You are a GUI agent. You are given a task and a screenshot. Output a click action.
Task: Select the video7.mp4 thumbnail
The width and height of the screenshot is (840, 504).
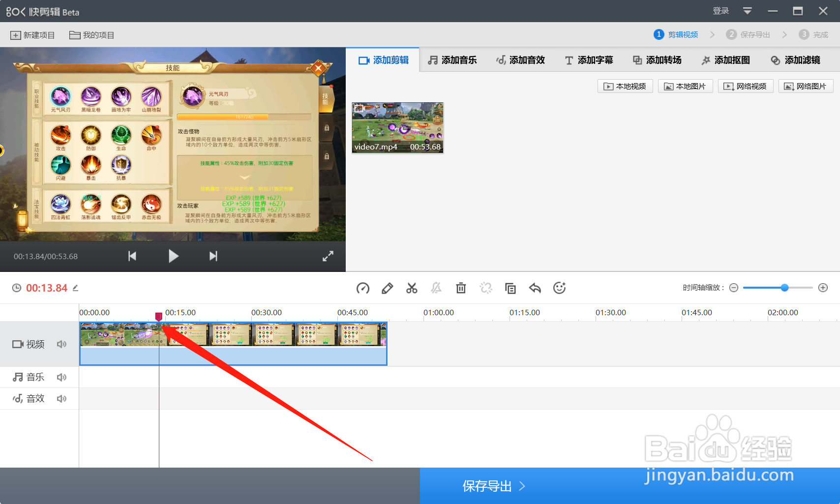pyautogui.click(x=397, y=127)
